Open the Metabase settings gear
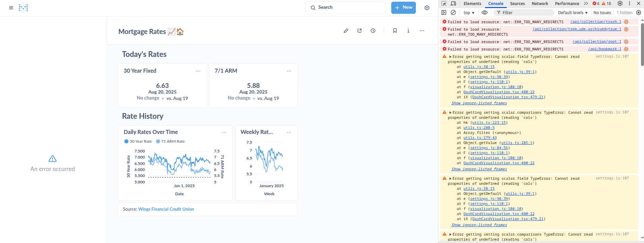Viewport: 644px width, 243px height. (x=427, y=8)
